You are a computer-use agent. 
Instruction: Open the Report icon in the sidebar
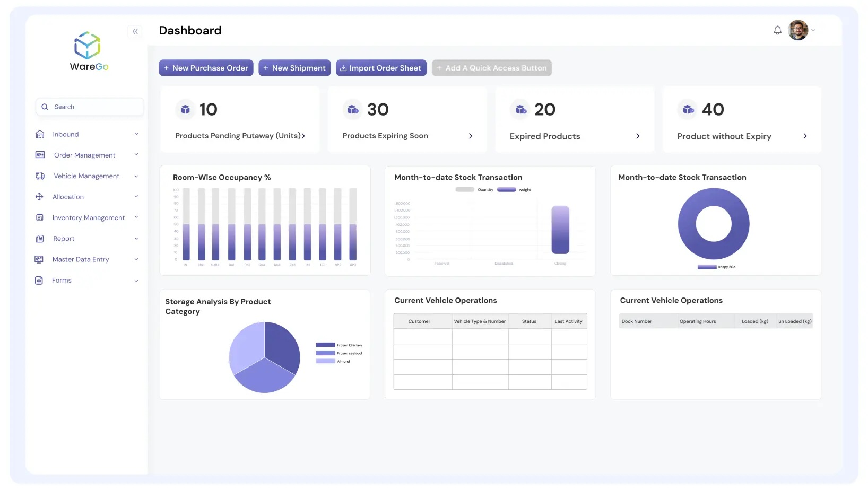click(x=40, y=238)
